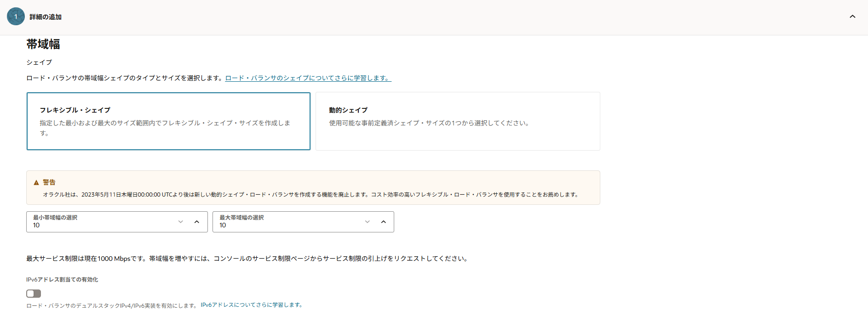The width and height of the screenshot is (868, 316).
Task: Collapse the 詳細の追加 section chevron
Action: point(852,17)
